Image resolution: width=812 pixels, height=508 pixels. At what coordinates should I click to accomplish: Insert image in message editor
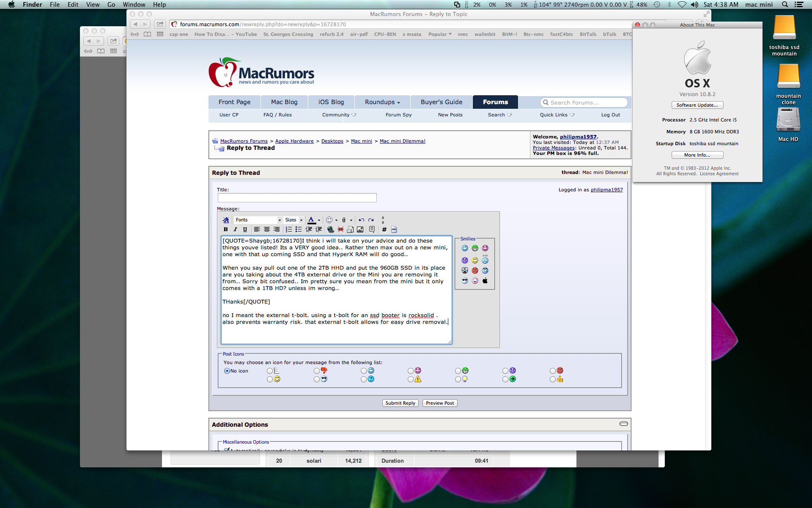pyautogui.click(x=360, y=229)
